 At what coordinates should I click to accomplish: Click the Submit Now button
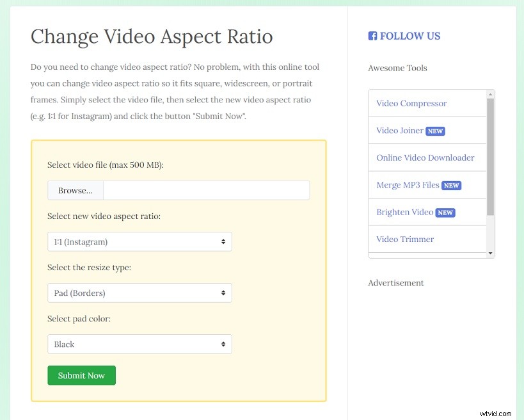click(81, 376)
